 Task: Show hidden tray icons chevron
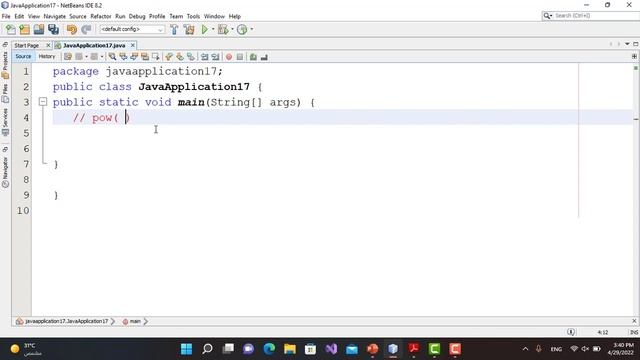(525, 349)
